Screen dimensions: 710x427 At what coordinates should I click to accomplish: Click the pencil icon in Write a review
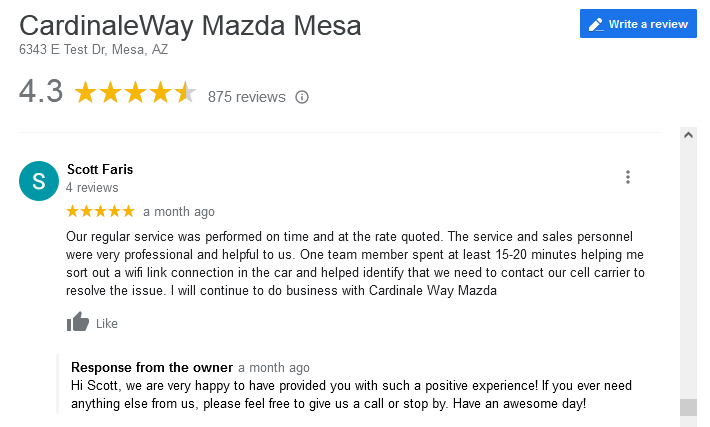tap(596, 24)
